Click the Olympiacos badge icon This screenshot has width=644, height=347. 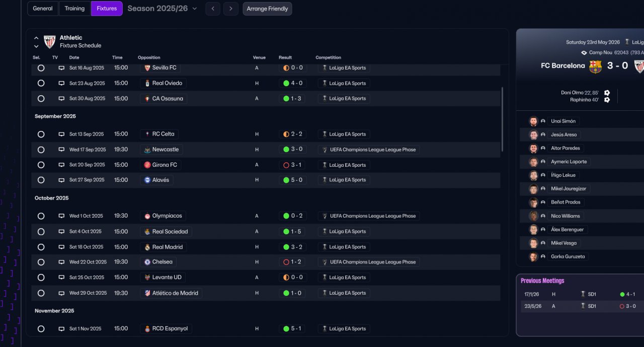point(147,216)
